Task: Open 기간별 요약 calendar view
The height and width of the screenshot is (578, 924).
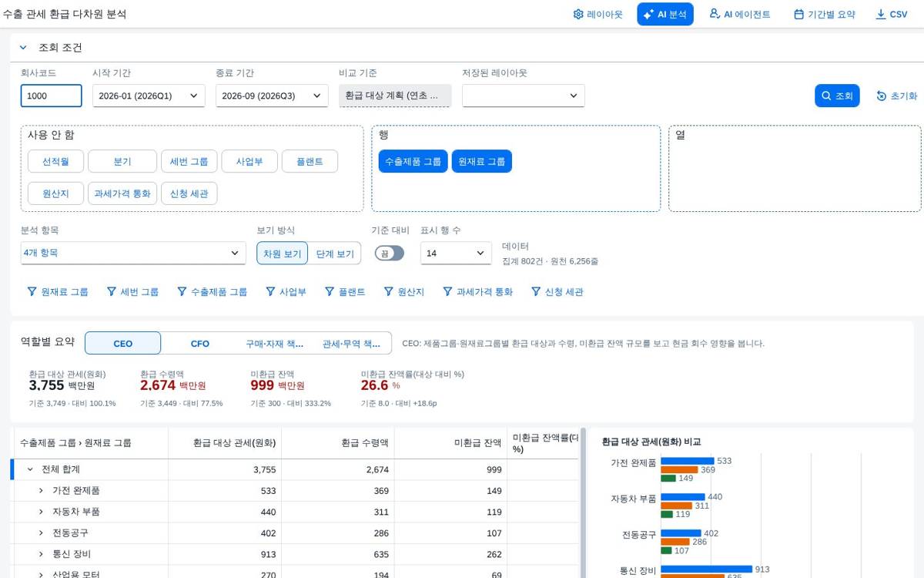Action: 824,14
